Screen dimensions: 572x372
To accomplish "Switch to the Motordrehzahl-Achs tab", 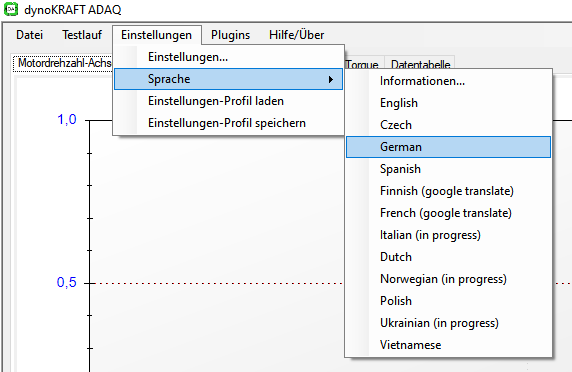I will coord(63,63).
